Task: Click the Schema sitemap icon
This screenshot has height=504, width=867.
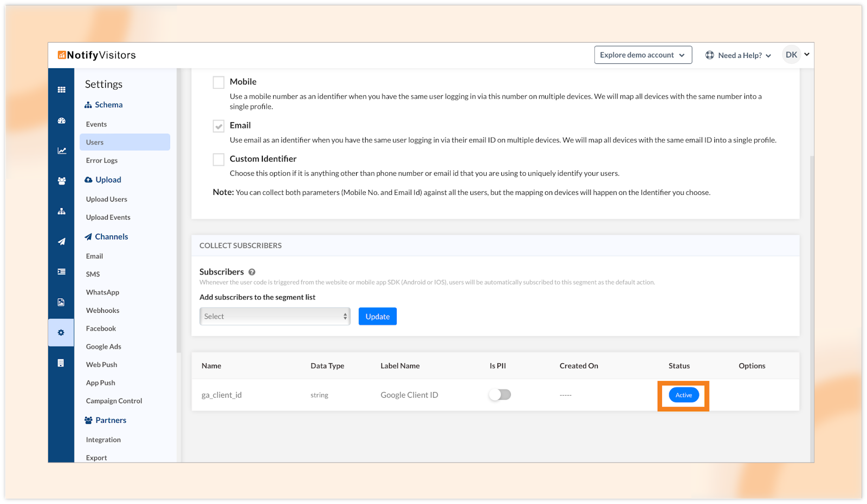Action: 88,105
